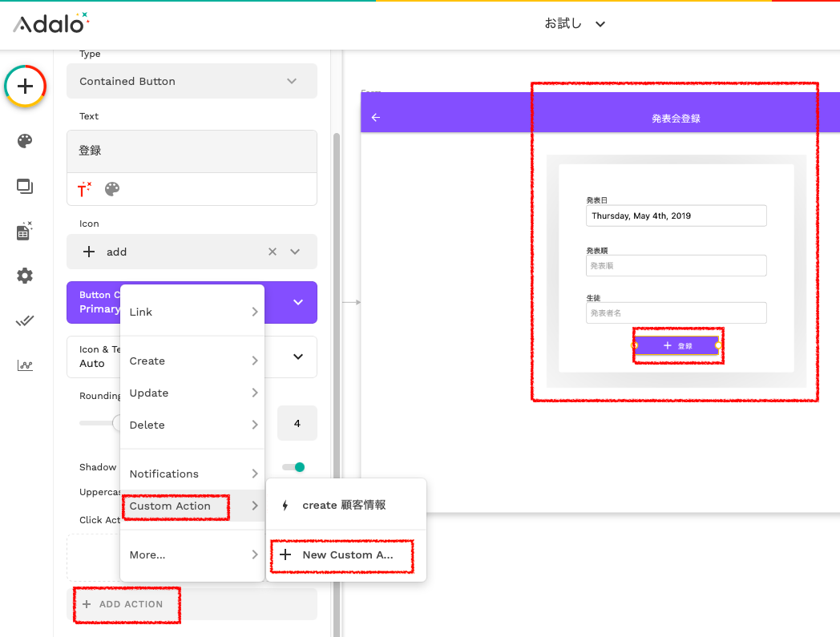
Task: Select Delete in action menu
Action: 192,425
